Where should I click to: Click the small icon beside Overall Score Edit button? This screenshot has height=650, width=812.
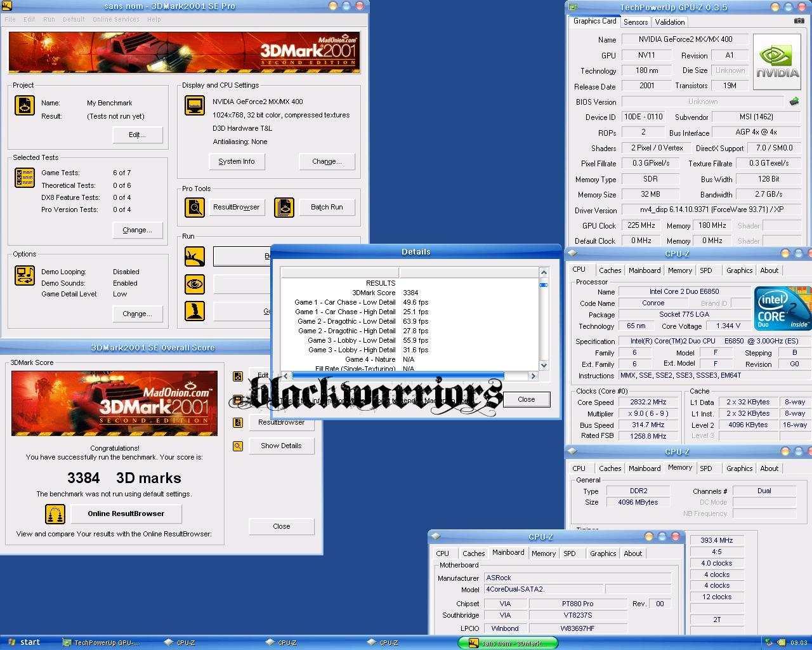(x=238, y=376)
